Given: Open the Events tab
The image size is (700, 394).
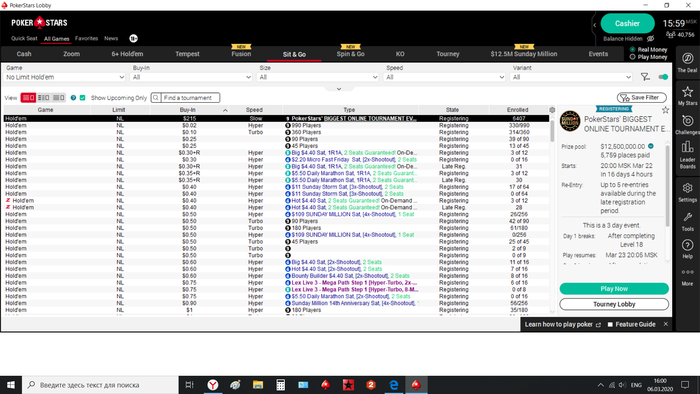Looking at the screenshot, I should pyautogui.click(x=598, y=54).
